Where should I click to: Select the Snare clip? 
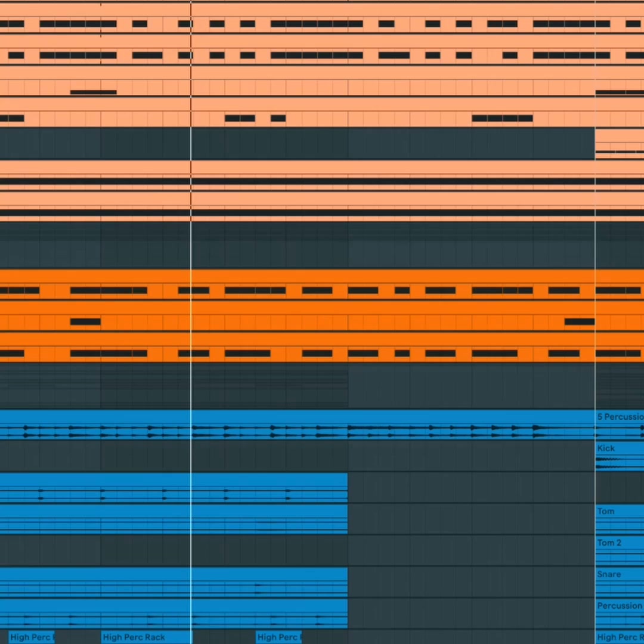[x=620, y=582]
